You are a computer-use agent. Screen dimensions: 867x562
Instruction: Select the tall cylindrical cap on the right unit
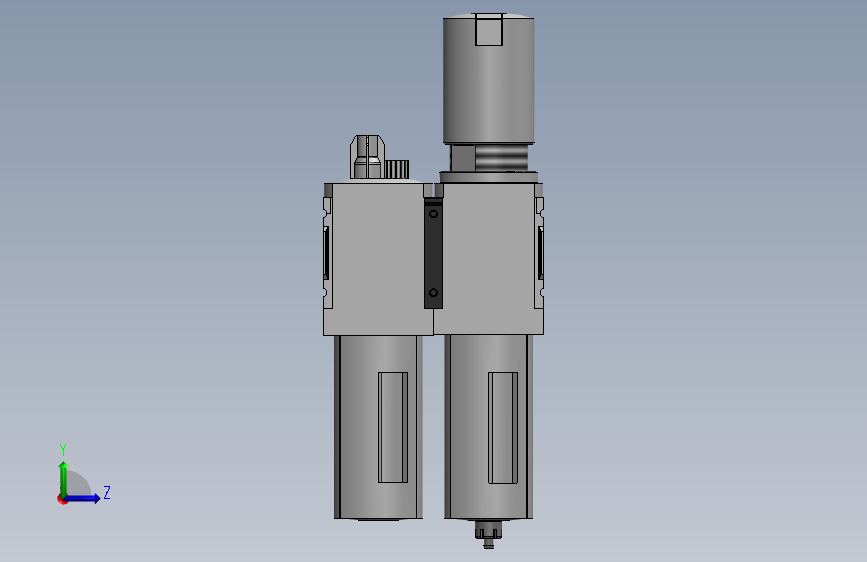click(488, 79)
